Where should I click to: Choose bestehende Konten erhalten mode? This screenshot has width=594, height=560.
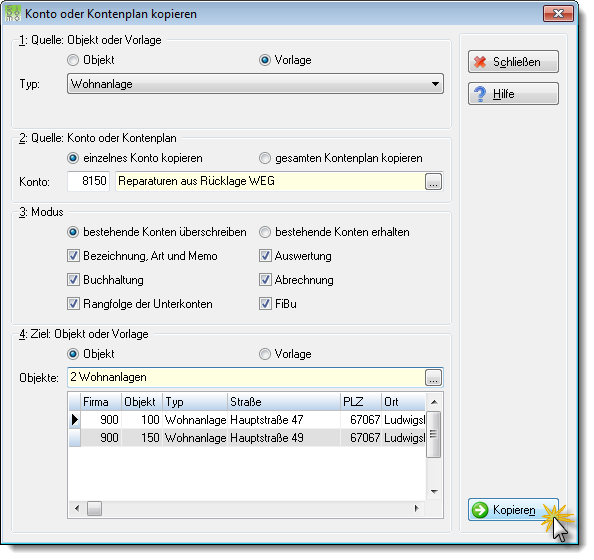pyautogui.click(x=265, y=232)
